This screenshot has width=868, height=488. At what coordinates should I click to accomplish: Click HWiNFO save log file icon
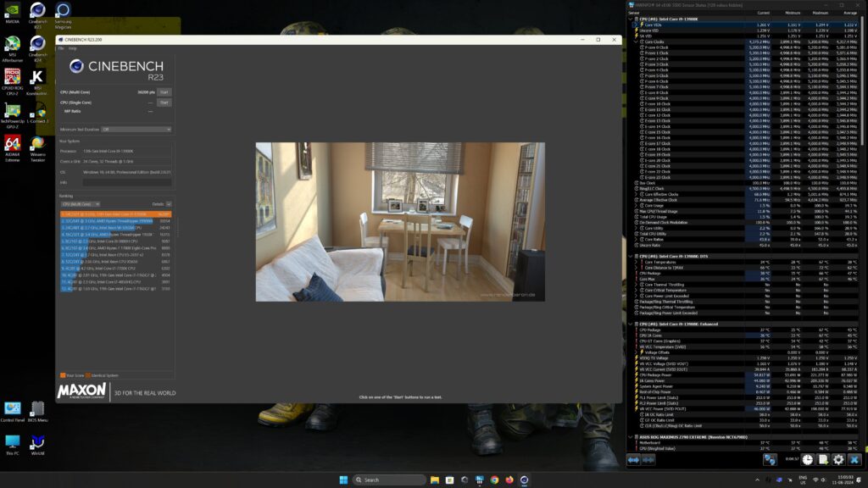(x=823, y=460)
